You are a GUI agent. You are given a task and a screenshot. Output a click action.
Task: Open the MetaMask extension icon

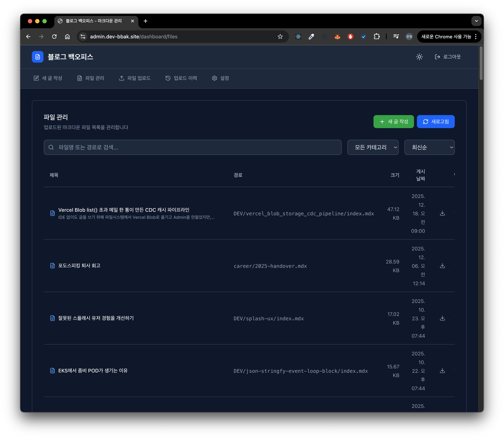[x=337, y=37]
